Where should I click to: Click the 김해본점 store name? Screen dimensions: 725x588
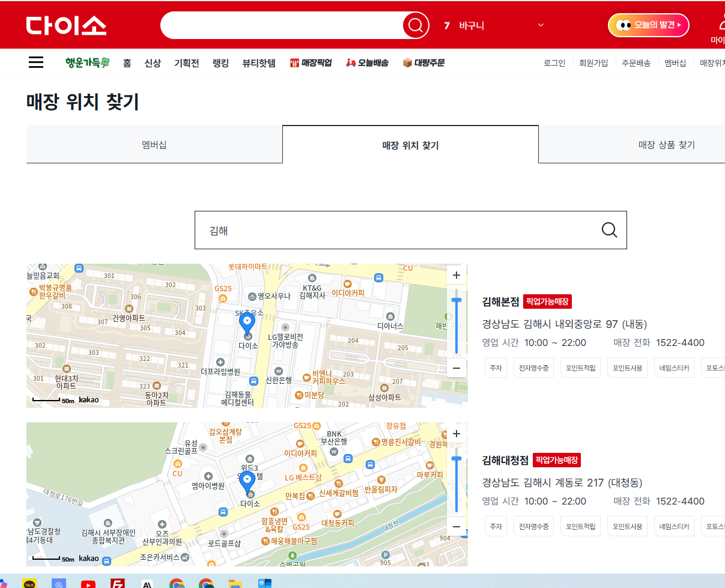coord(500,302)
